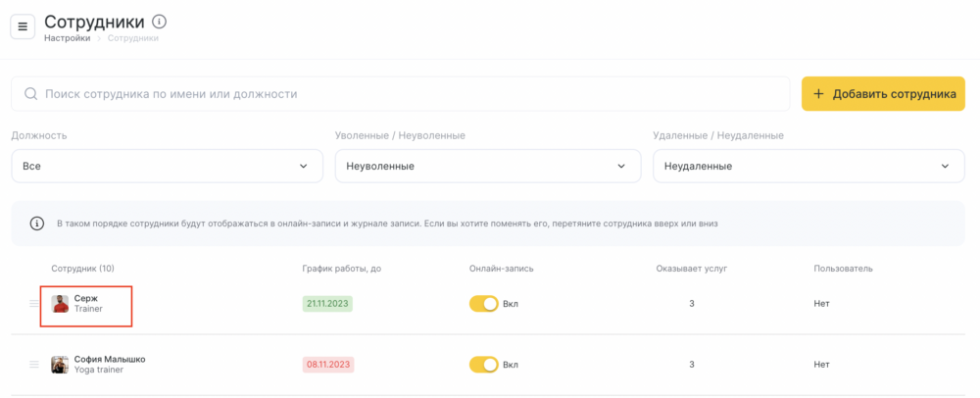Image resolution: width=980 pixels, height=398 pixels.
Task: Click Нет user value for София Малышко
Action: pyautogui.click(x=822, y=365)
